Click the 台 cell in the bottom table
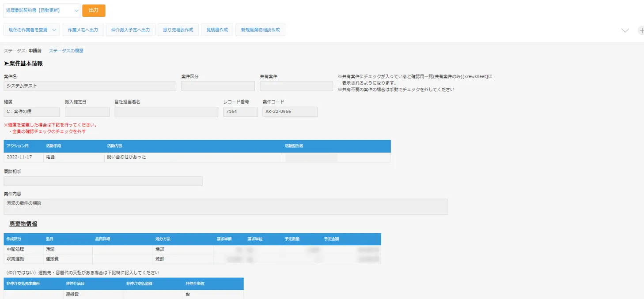 pos(213,294)
